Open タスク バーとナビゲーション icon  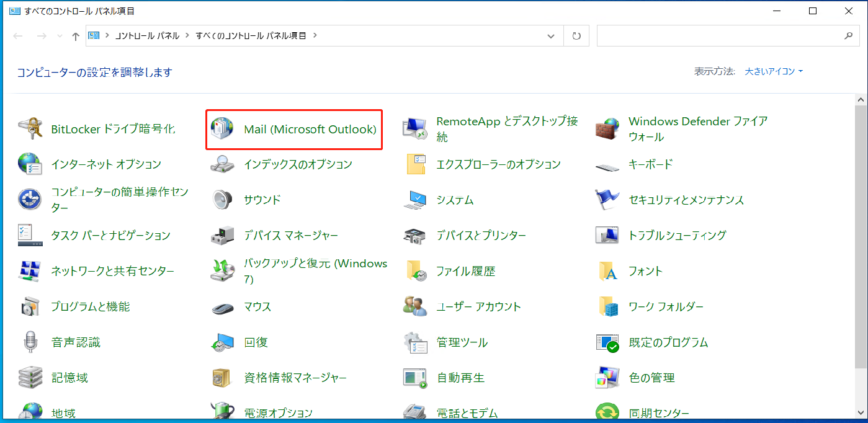30,235
